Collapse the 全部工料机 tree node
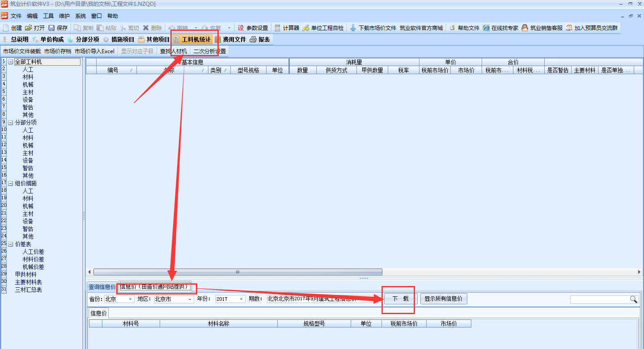 (11, 62)
